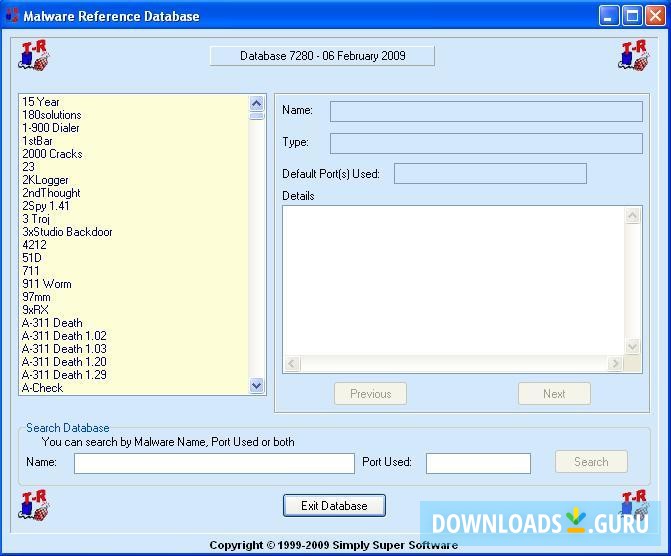Viewport: 671px width, 556px height.
Task: Click the T-R logo icon at top right
Action: (634, 56)
